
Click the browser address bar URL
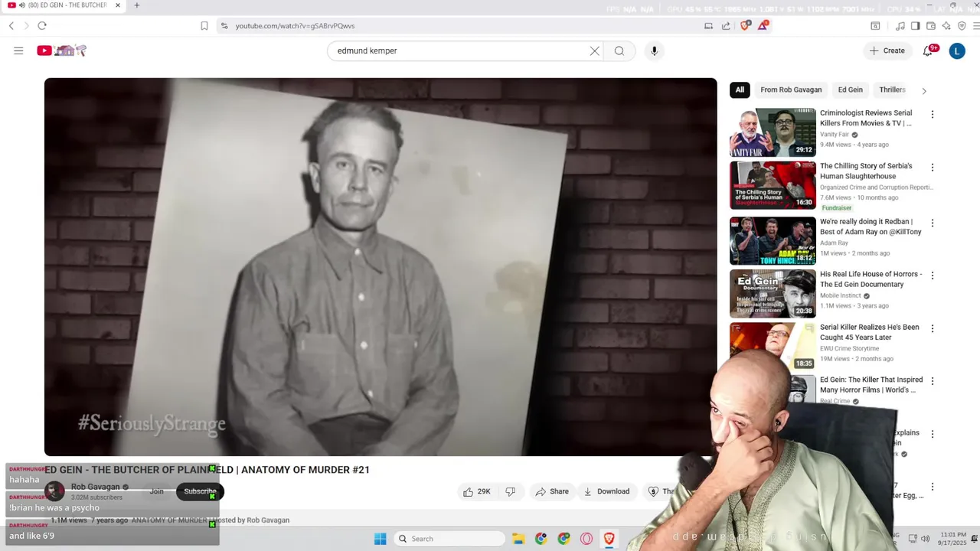(295, 26)
